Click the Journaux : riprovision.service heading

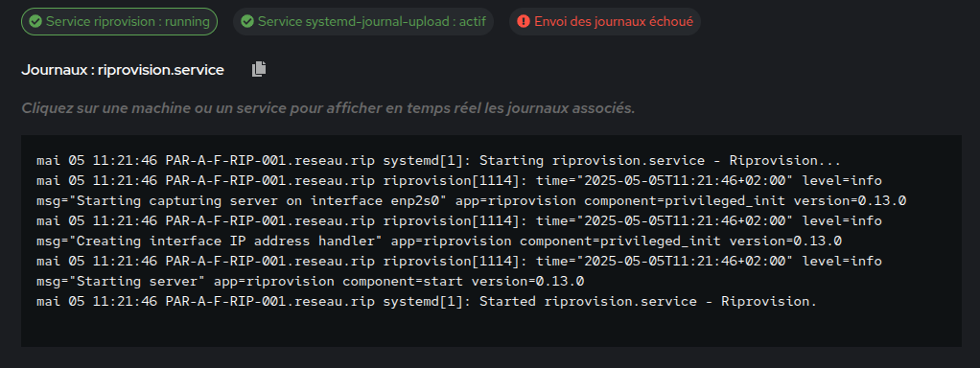pyautogui.click(x=123, y=70)
